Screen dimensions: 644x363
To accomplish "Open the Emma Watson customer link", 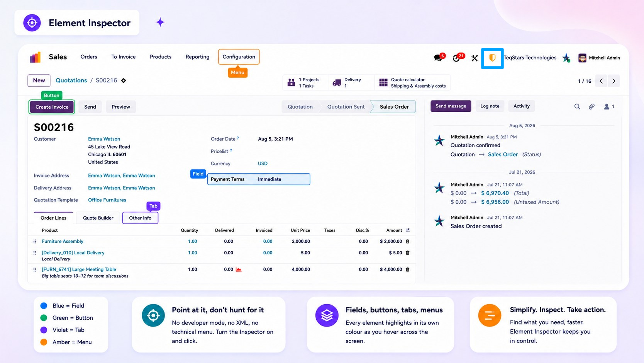I will click(104, 139).
